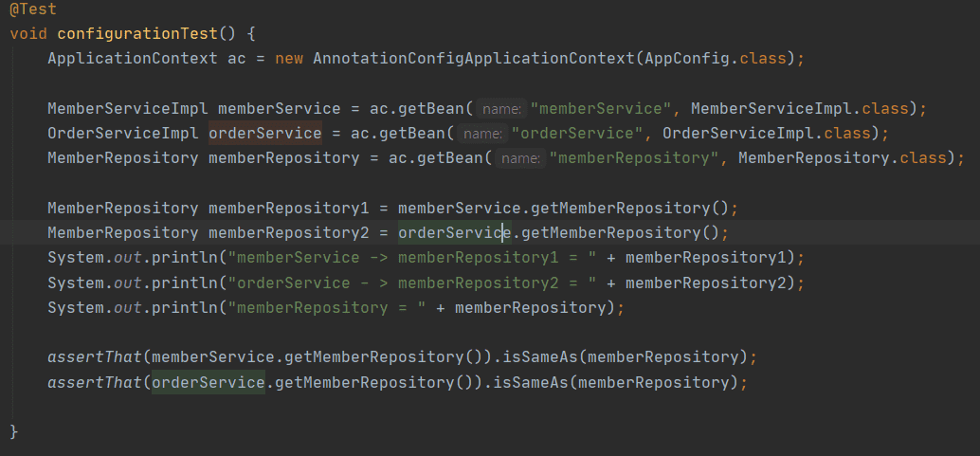
Task: Click the first System.out.println statement
Action: [426, 259]
